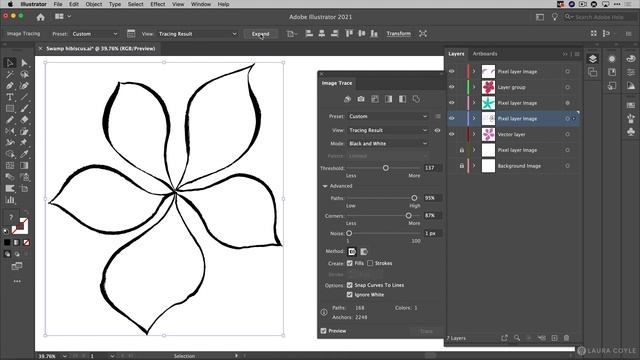Click the Apple menu icon
The width and height of the screenshot is (640, 360).
coord(10,4)
